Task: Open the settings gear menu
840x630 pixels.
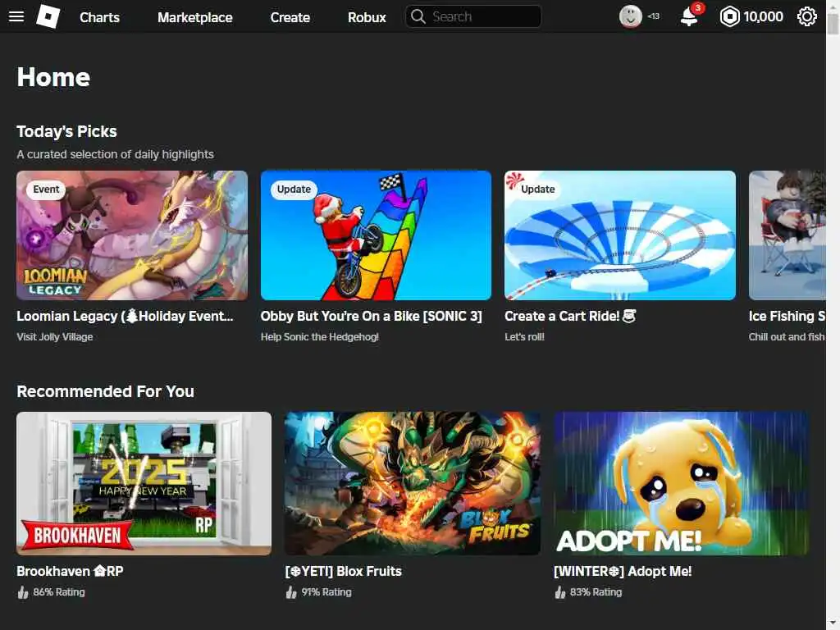Action: click(x=807, y=16)
